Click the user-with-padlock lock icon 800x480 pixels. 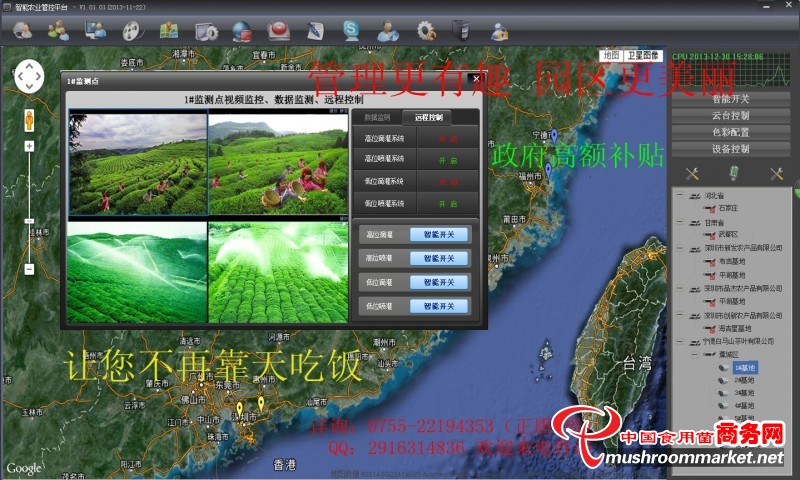499,32
